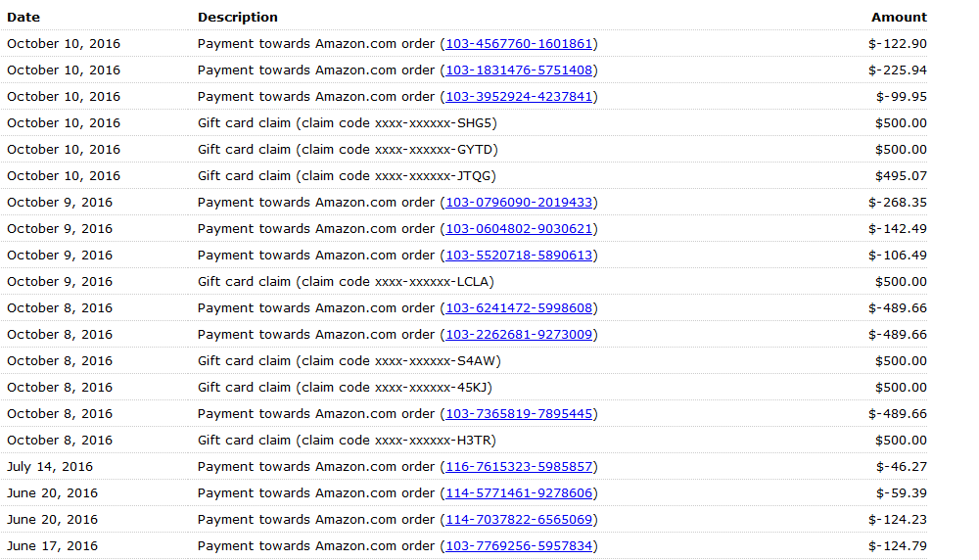Open order link 103-6241472-5998608

pos(519,308)
